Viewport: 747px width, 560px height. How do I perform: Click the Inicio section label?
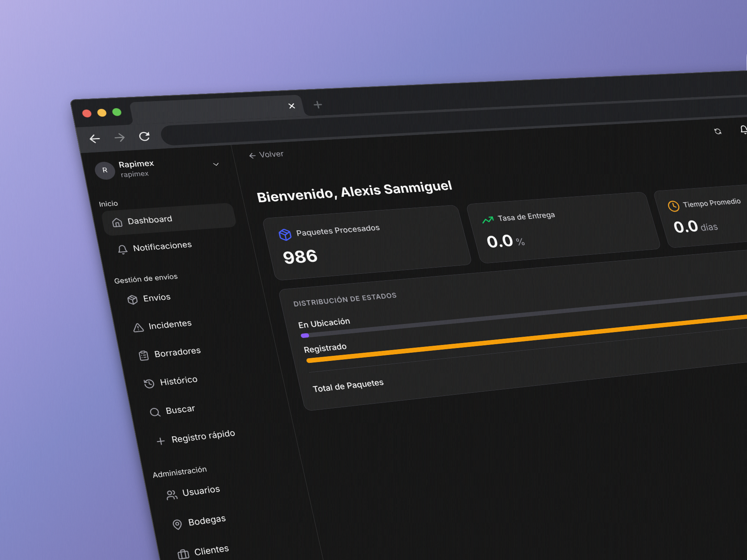pos(108,204)
